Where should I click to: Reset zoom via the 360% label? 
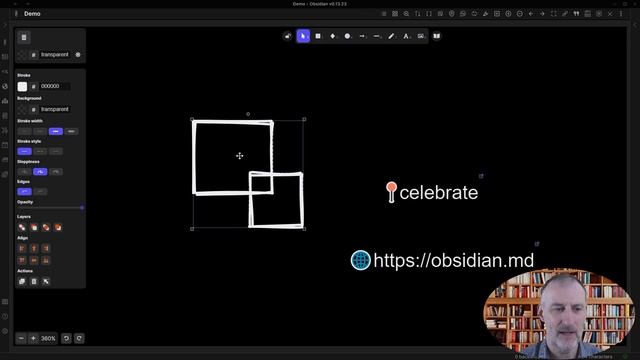[x=48, y=338]
